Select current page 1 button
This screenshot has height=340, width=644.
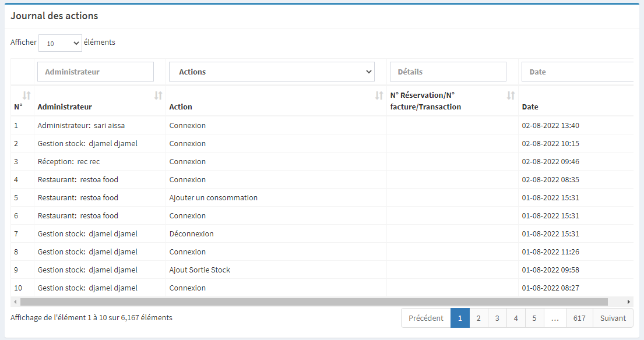coord(460,318)
